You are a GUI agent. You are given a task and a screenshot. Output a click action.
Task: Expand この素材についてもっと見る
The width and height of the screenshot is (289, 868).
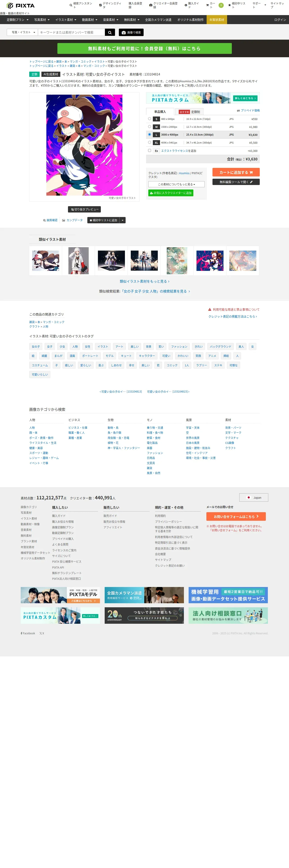176,184
